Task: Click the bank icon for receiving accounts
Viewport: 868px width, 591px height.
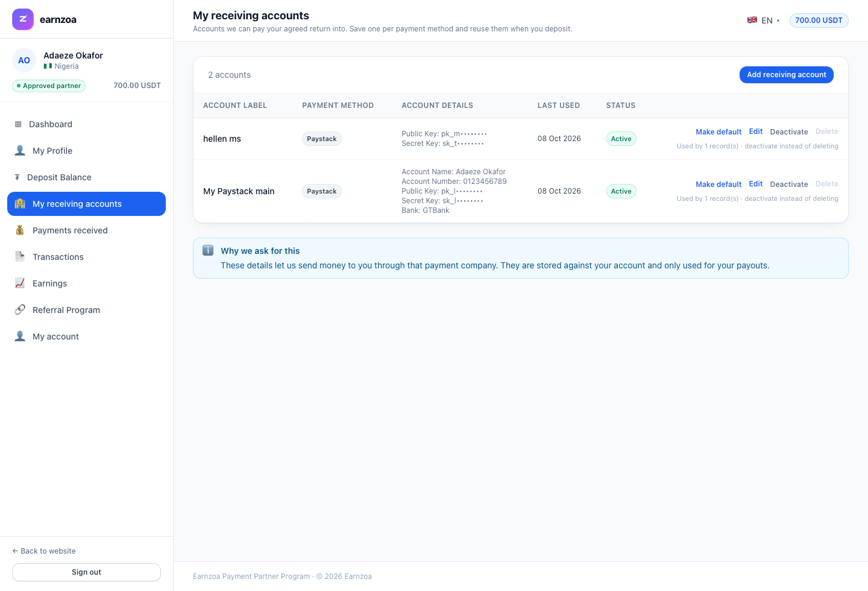Action: (x=20, y=204)
